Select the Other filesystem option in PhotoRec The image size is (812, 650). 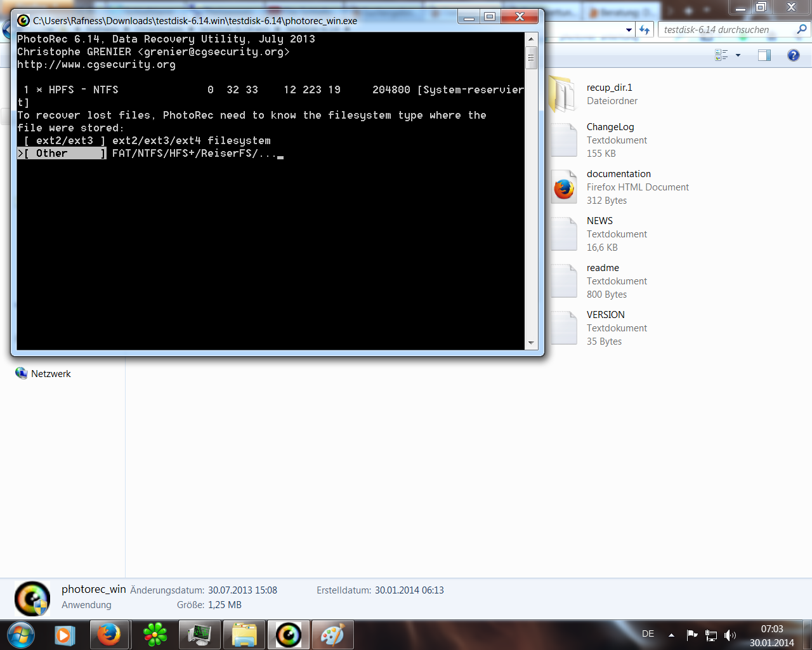[62, 154]
